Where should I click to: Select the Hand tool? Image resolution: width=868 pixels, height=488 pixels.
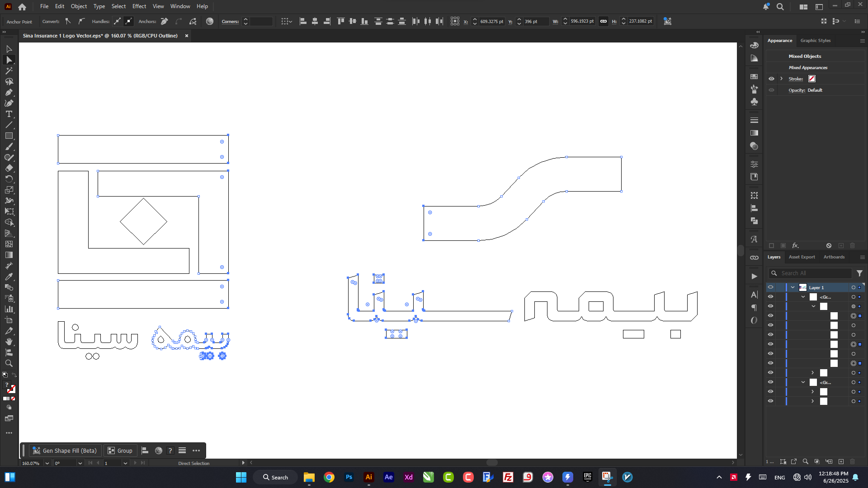point(9,342)
